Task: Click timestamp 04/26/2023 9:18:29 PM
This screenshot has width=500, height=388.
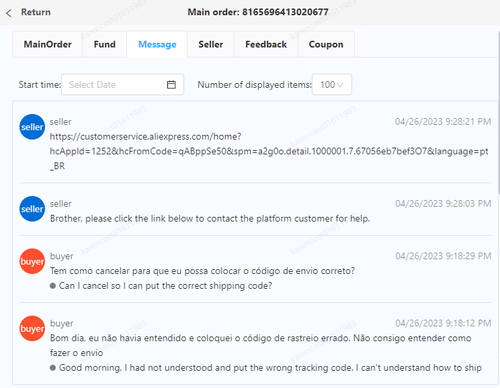Action: pyautogui.click(x=443, y=256)
